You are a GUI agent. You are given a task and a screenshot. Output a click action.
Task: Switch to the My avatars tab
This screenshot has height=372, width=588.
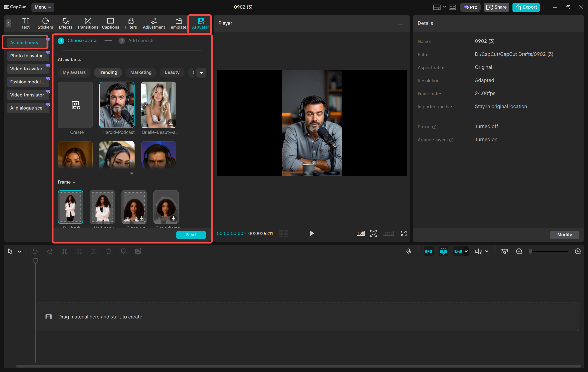click(74, 72)
